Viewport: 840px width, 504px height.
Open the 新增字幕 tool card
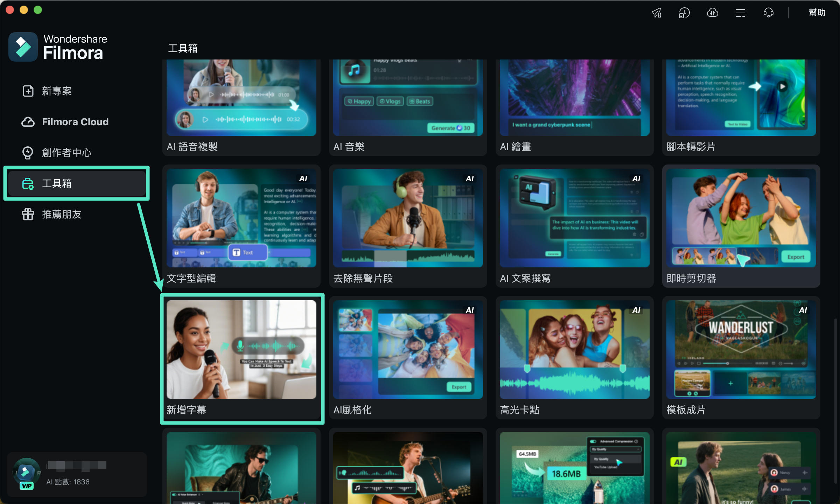click(241, 358)
